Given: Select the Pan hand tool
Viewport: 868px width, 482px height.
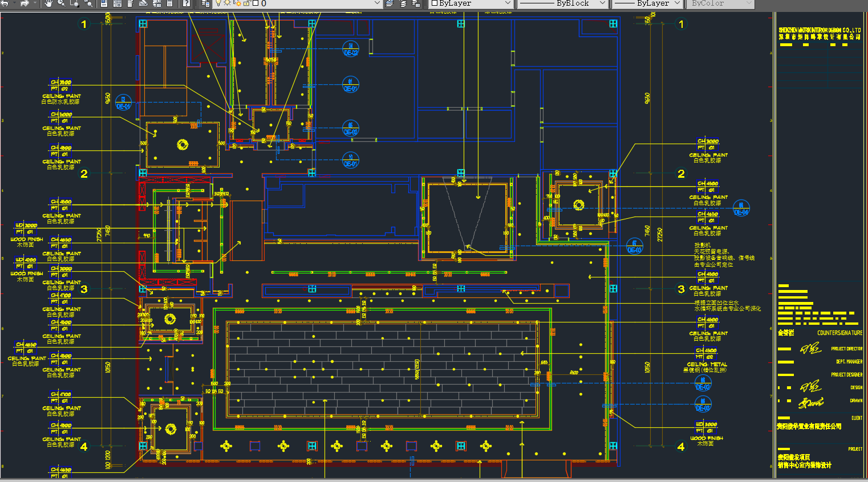Looking at the screenshot, I should coord(49,3).
